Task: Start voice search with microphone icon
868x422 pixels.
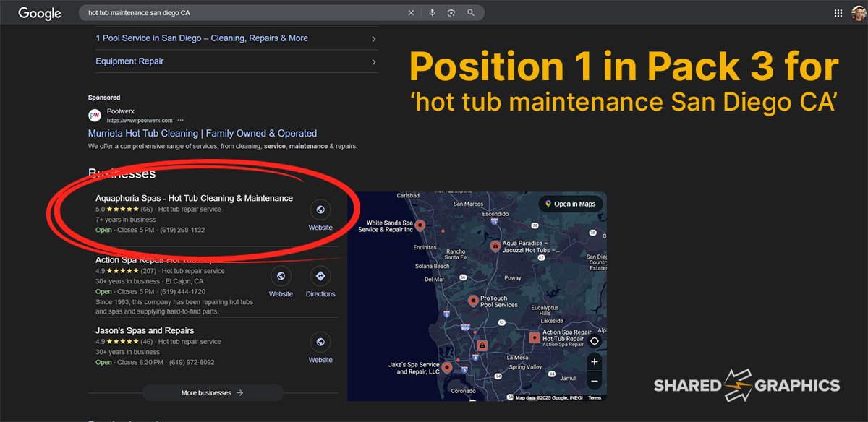Action: coord(433,13)
